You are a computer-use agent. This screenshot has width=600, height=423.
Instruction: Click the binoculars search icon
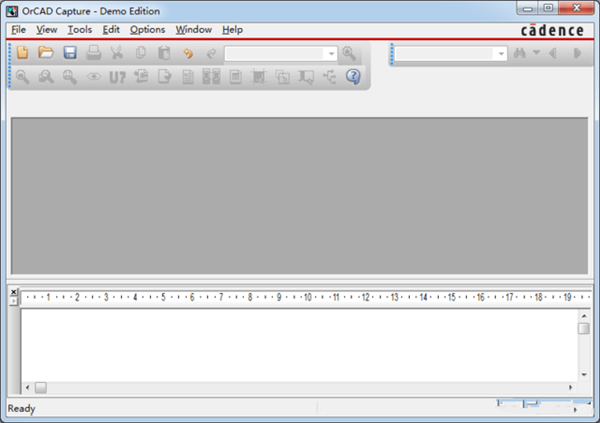pyautogui.click(x=519, y=53)
